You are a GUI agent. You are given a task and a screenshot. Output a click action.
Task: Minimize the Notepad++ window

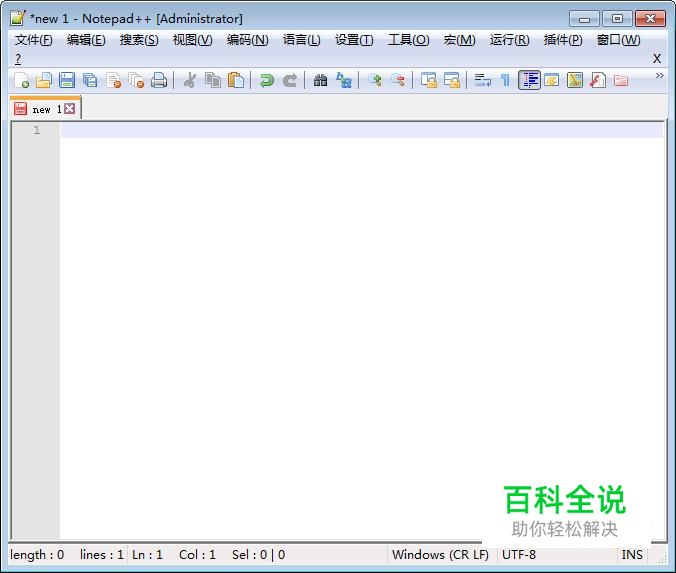click(584, 19)
